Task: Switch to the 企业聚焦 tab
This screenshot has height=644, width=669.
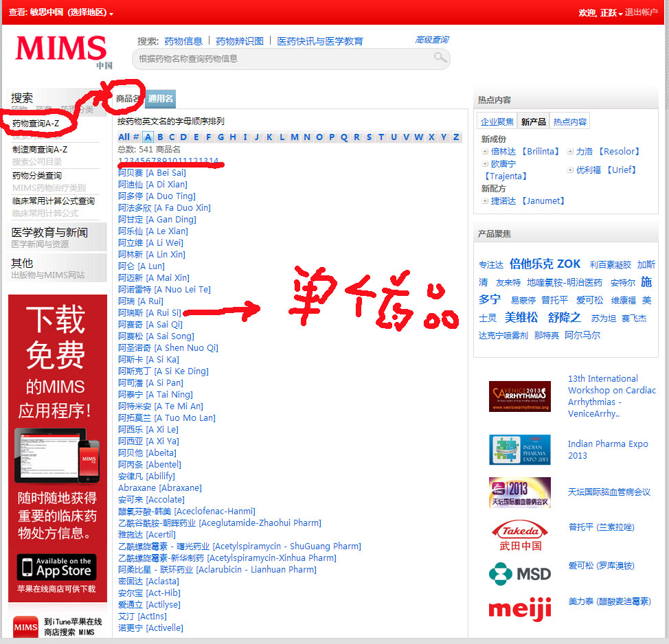Action: coord(497,122)
